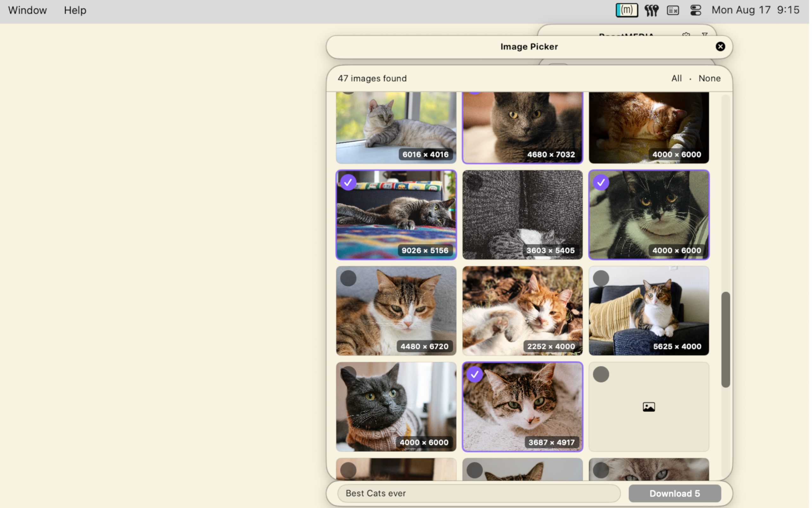Click the sleeping orange cat 4000 × 6000 thumbnail

[649, 128]
